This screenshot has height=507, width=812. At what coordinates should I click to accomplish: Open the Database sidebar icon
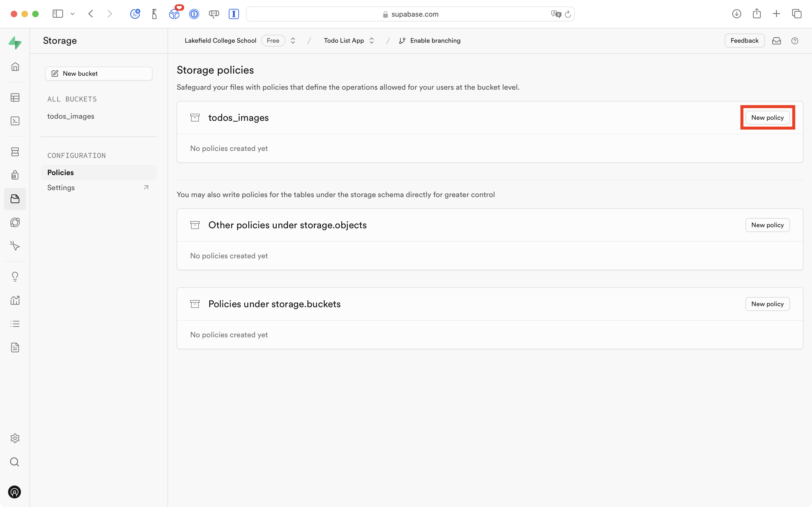coord(15,151)
